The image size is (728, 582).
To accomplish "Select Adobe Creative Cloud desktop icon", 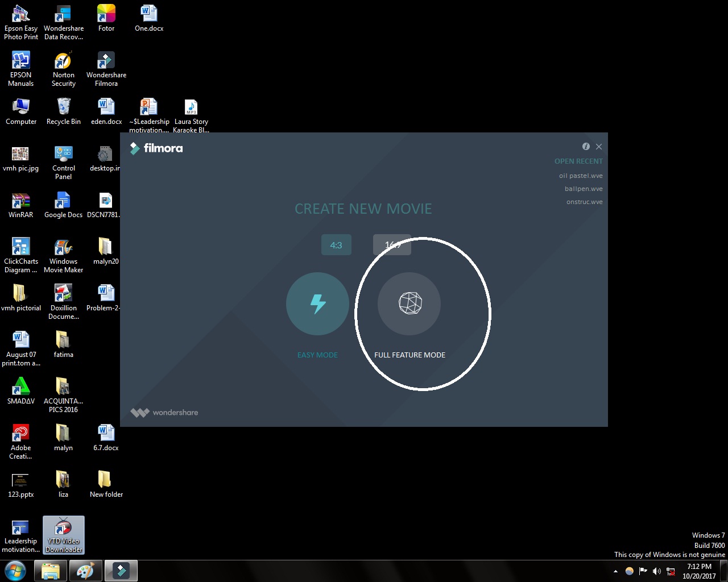I will [x=21, y=442].
